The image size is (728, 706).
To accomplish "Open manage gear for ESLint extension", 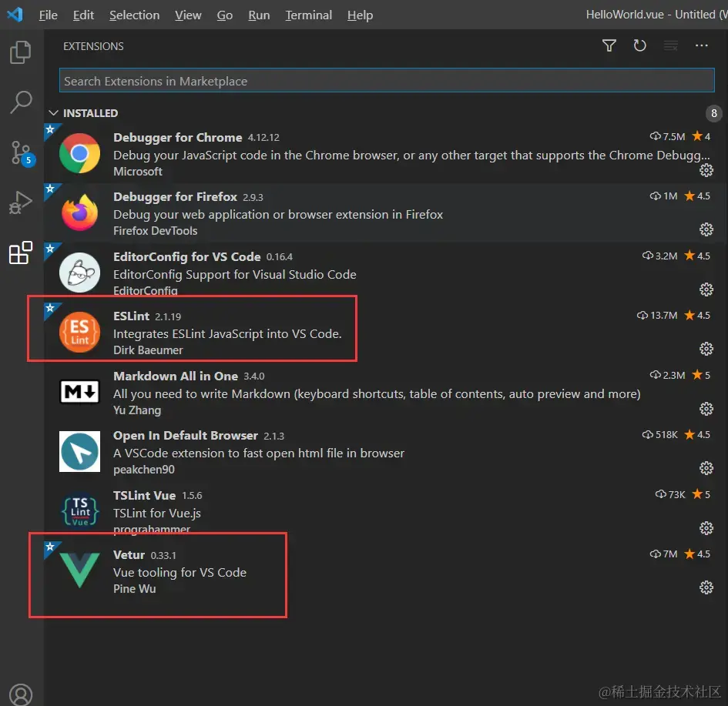I will (706, 349).
